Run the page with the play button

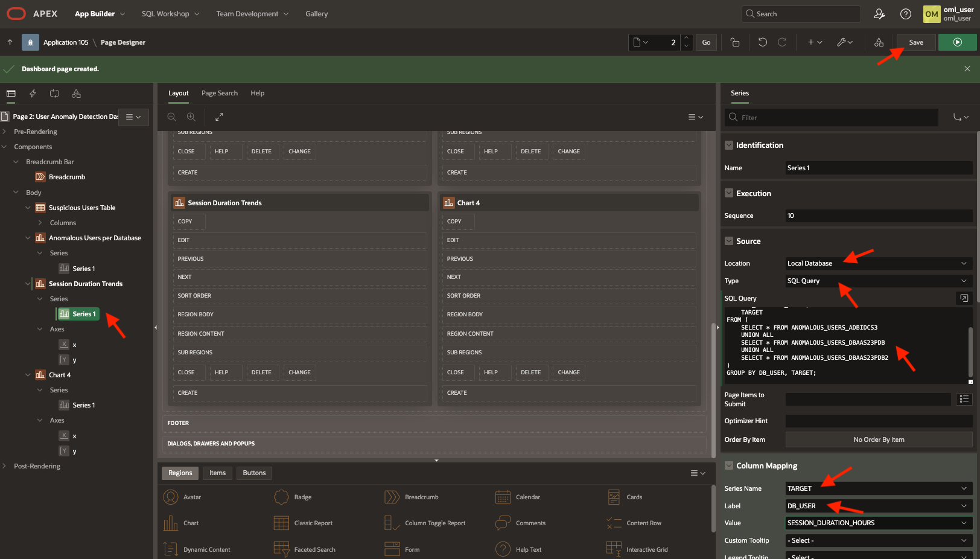coord(957,42)
